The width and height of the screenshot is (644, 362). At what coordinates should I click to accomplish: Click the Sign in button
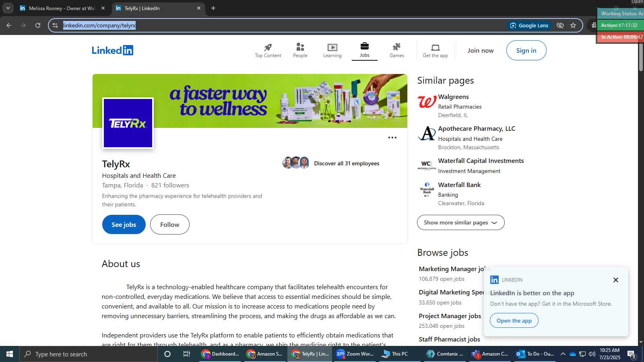click(x=526, y=50)
